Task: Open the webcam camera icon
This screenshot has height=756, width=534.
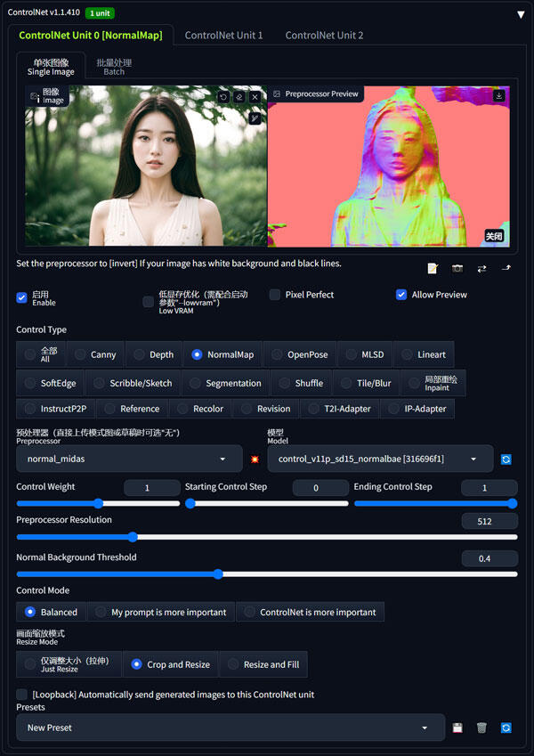Action: (x=457, y=268)
